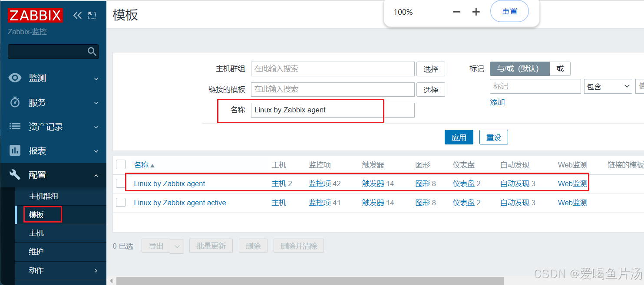This screenshot has height=285, width=644.
Task: Open 主机群组 under Configuration
Action: [x=43, y=196]
